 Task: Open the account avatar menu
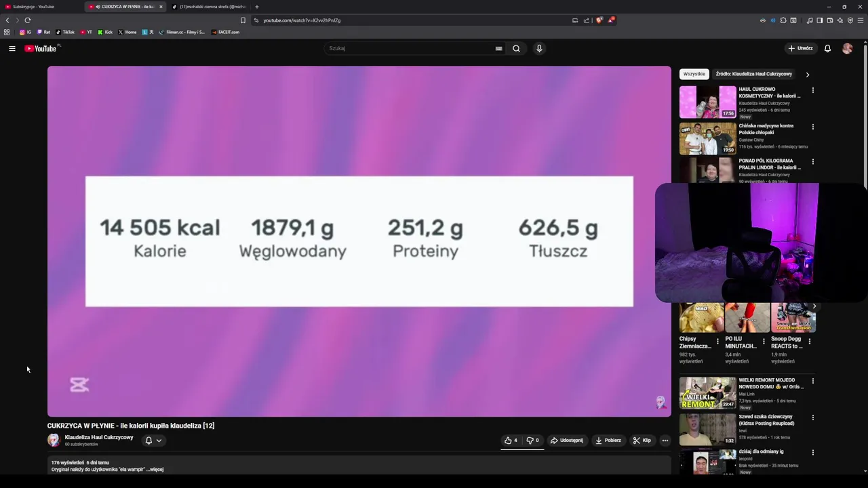[847, 48]
